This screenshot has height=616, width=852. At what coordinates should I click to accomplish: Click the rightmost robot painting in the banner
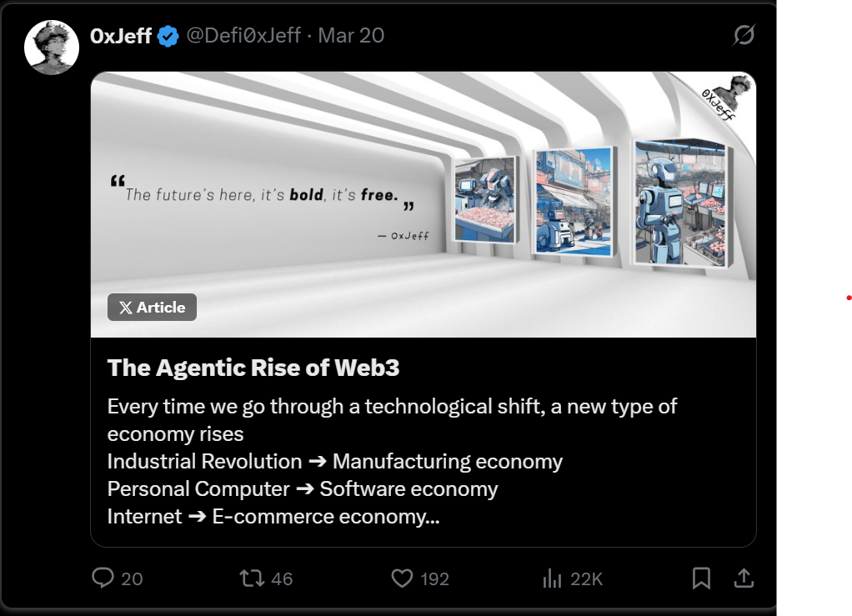pos(683,203)
